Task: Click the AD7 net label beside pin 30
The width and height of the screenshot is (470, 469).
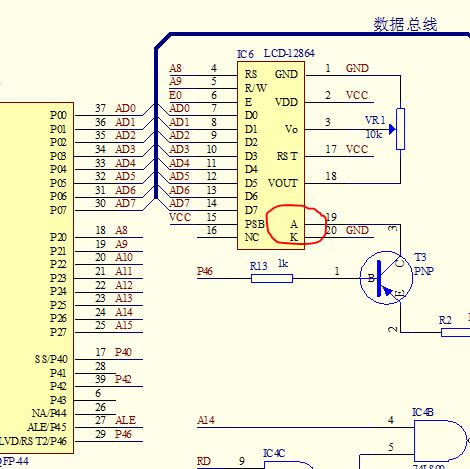Action: coord(125,203)
